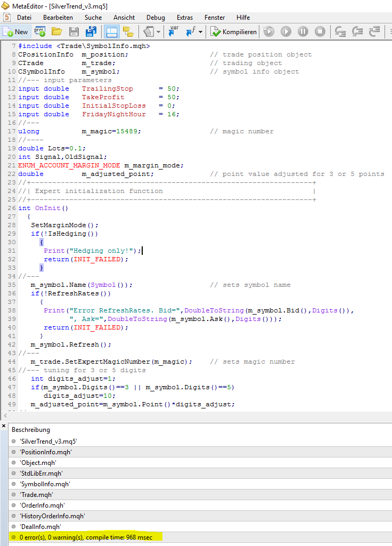Click the Beschreibung column header
The width and height of the screenshot is (392, 546).
click(31, 430)
